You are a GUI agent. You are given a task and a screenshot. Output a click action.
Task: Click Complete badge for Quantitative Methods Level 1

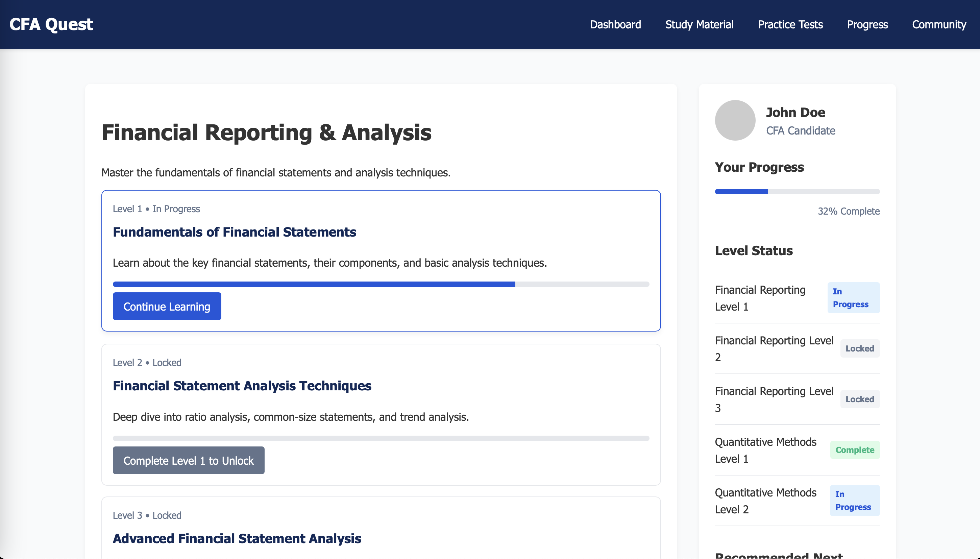point(855,449)
